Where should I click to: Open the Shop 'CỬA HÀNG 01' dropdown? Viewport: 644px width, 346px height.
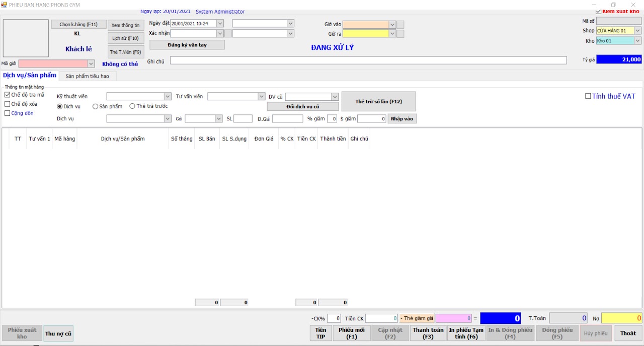point(638,31)
